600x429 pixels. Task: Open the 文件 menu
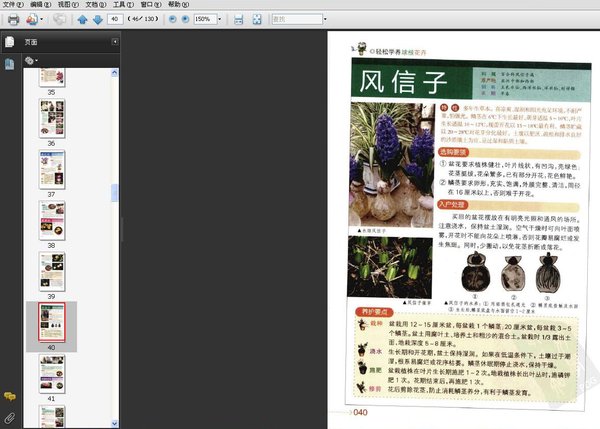13,4
